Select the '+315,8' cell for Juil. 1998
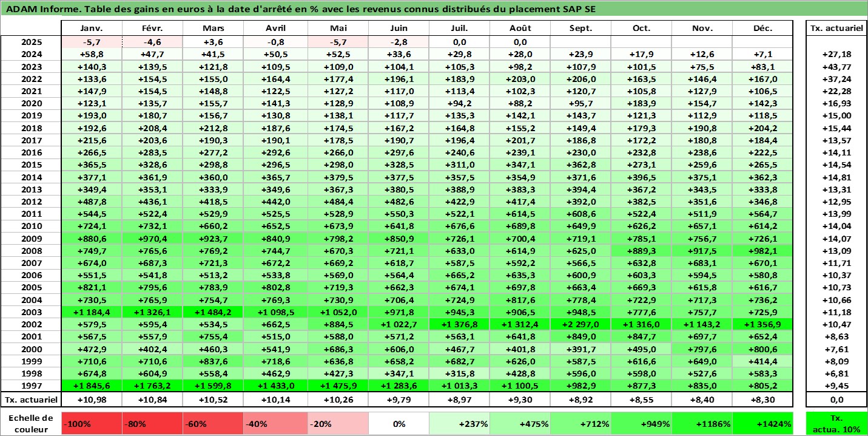Screen dimensions: 868x436 point(459,373)
